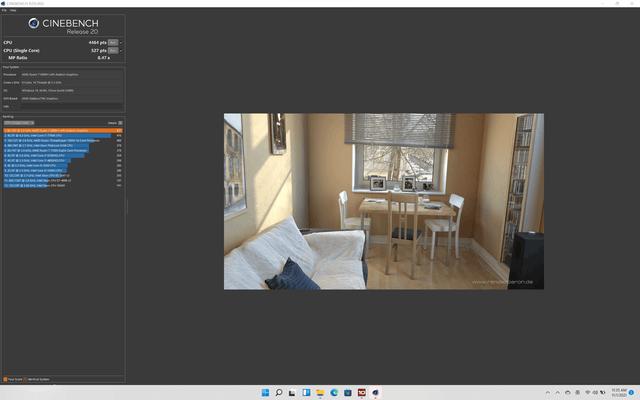Open Task View on the taskbar
Screen dimensions: 640x400
point(293,393)
